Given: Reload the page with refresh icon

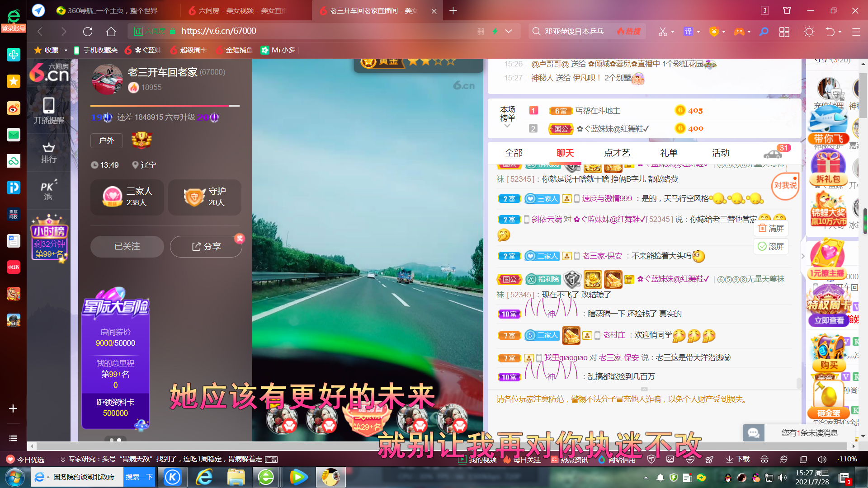Looking at the screenshot, I should [88, 31].
